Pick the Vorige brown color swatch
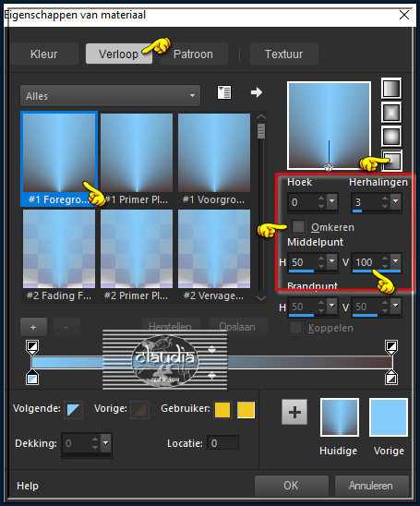 [x=140, y=410]
